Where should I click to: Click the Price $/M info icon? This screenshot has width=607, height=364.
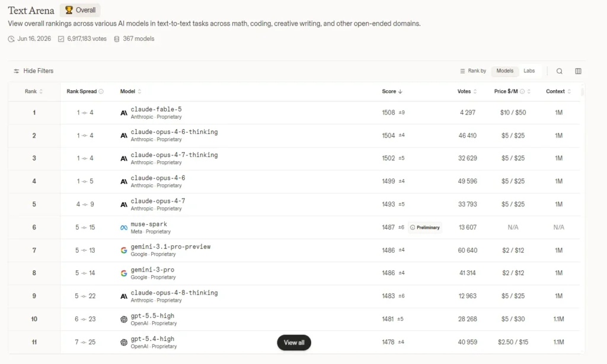[x=522, y=91]
